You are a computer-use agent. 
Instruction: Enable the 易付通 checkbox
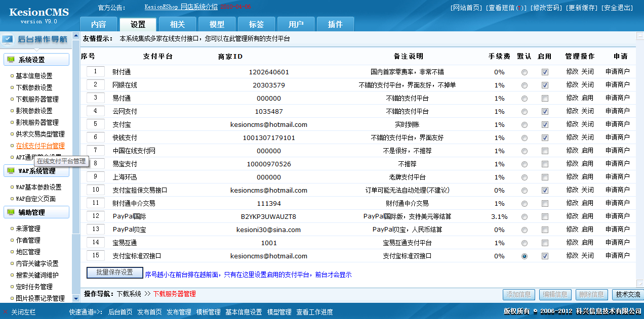[x=545, y=99]
